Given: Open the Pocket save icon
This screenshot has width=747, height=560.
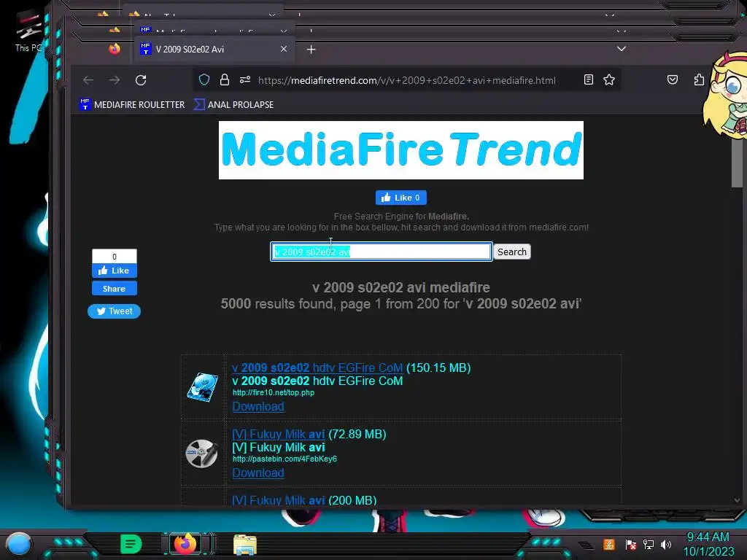Looking at the screenshot, I should tap(672, 79).
